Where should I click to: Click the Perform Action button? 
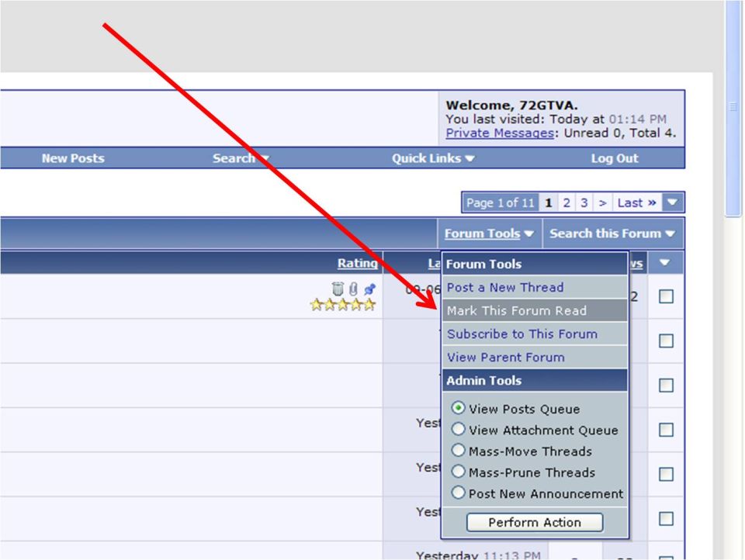535,523
